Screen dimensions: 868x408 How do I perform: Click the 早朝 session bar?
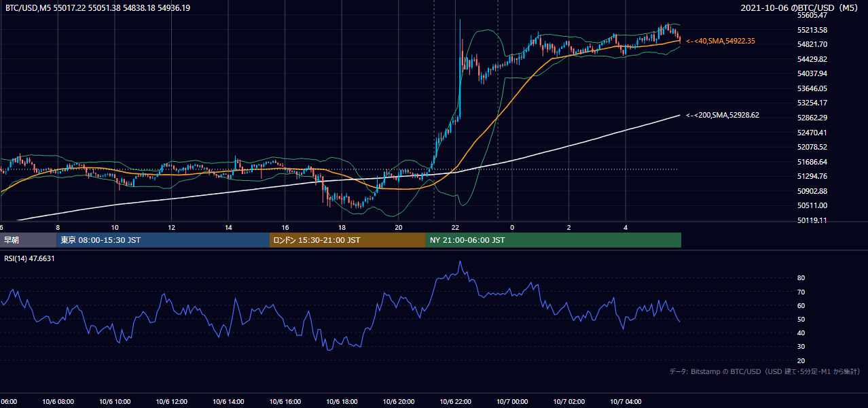click(29, 240)
